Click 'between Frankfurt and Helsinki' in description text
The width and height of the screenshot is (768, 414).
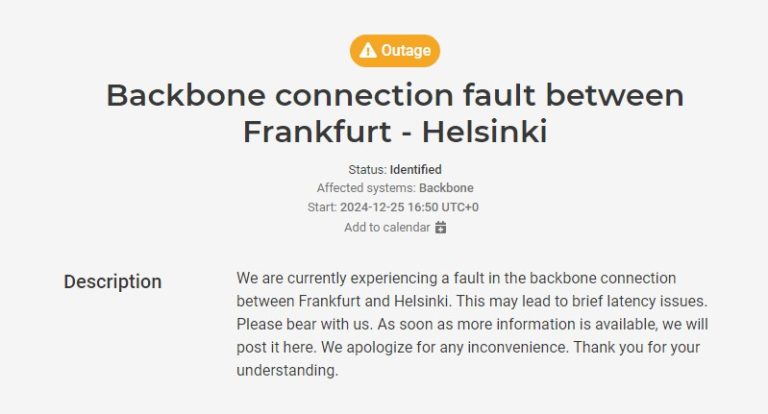tap(343, 301)
